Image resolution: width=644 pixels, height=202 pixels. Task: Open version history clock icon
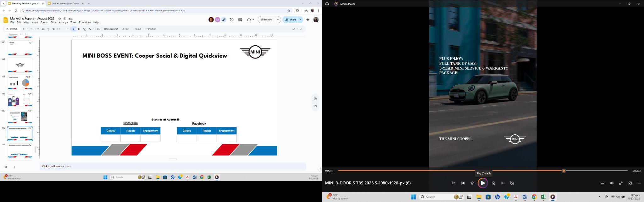click(x=232, y=20)
